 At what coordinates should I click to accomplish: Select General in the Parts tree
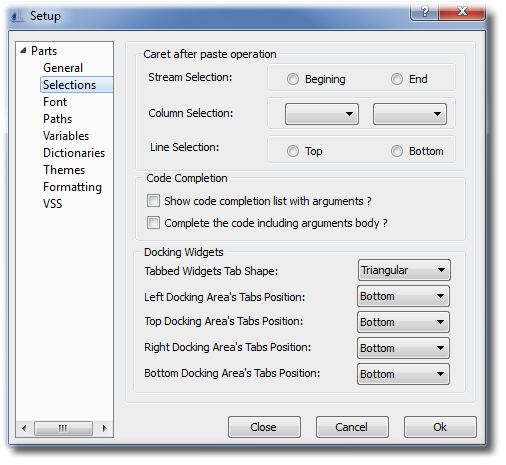point(63,68)
